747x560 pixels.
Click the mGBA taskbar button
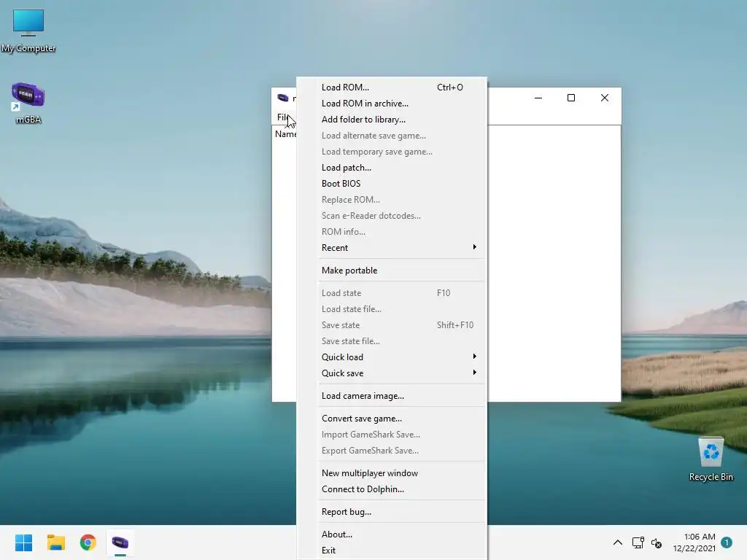pos(120,542)
